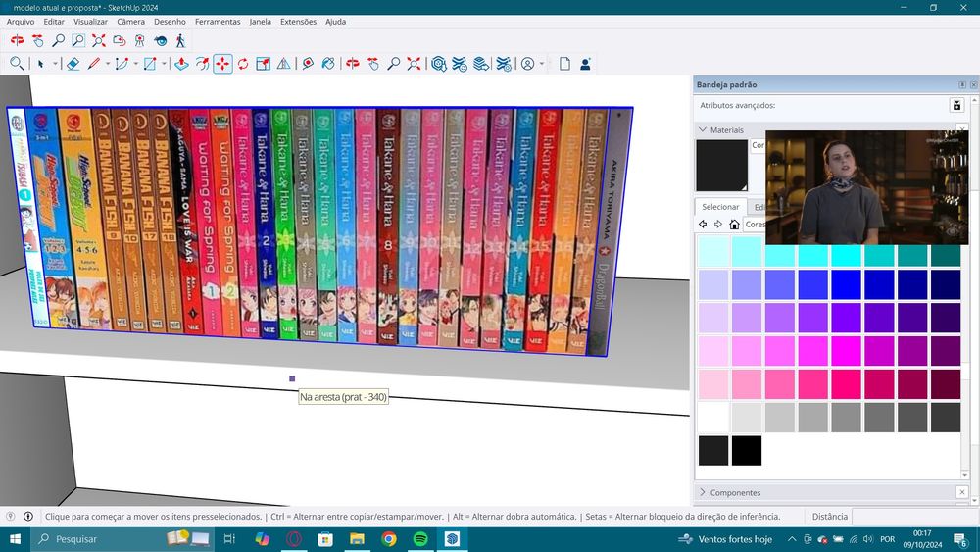Choose the Select arrow tool
Image resolution: width=980 pixels, height=552 pixels.
pyautogui.click(x=40, y=64)
